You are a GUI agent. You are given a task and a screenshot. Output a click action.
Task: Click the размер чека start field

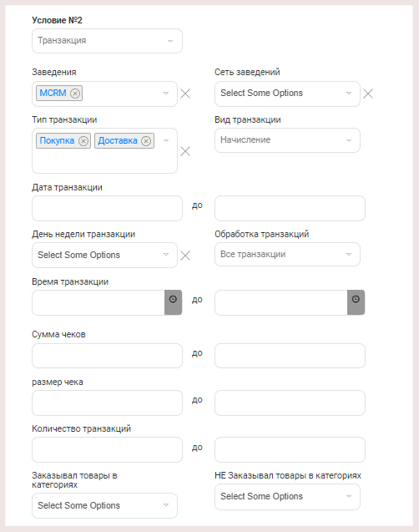(x=107, y=403)
